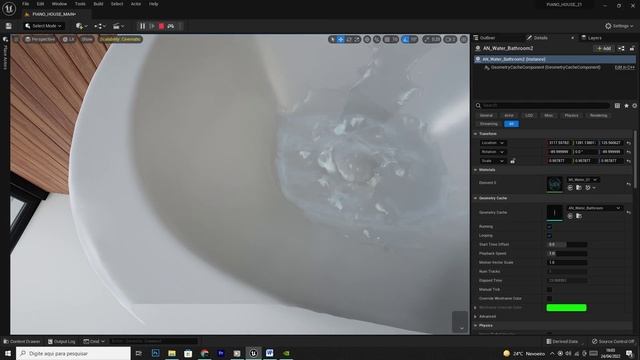Viewport: 640px width, 360px height.
Task: Open the Select Mode dropdown
Action: 44,26
